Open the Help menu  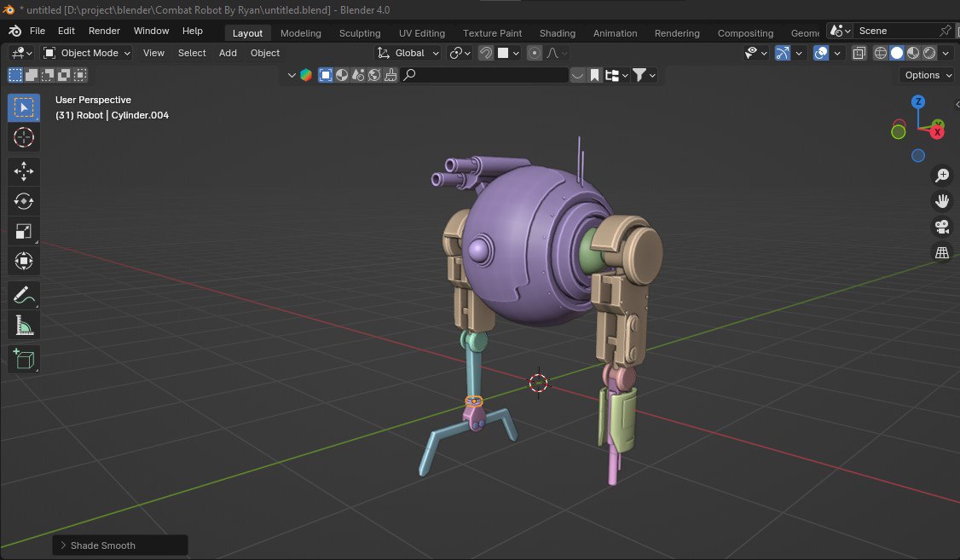(192, 31)
